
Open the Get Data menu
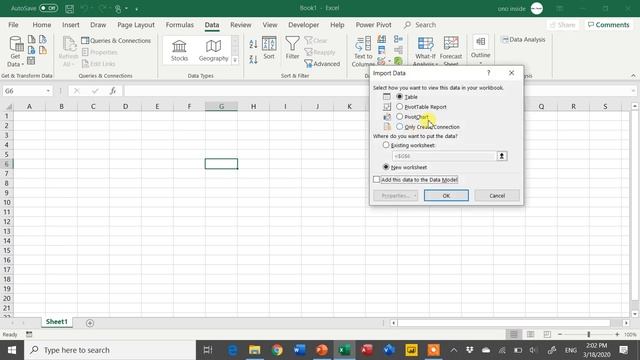click(x=16, y=52)
